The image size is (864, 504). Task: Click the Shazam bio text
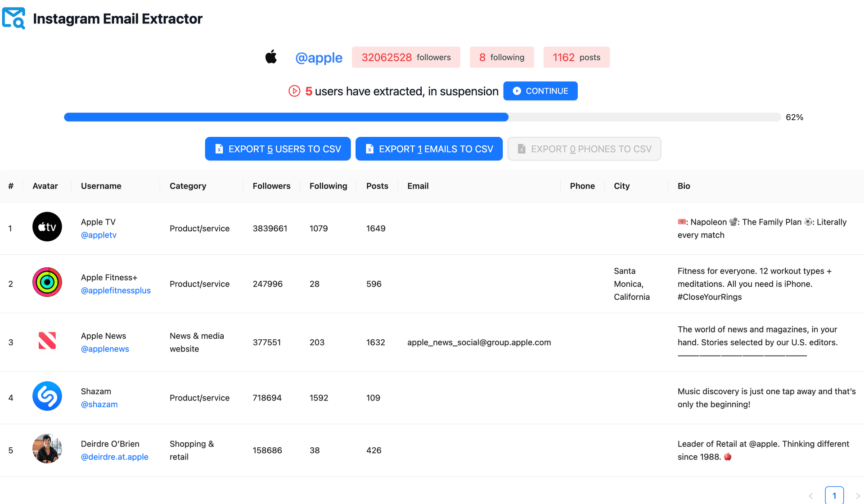click(767, 398)
